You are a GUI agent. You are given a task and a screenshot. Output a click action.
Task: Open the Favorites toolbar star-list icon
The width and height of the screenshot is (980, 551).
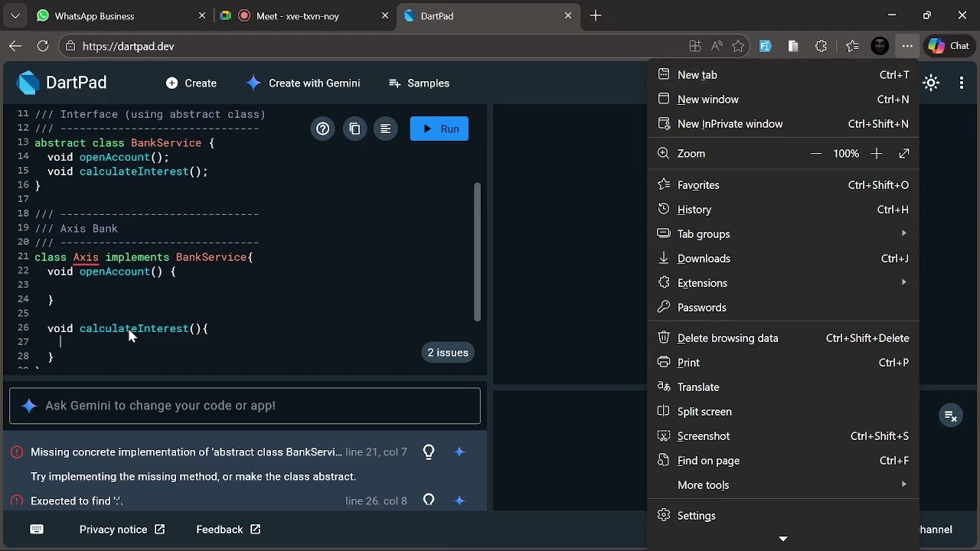tap(852, 46)
